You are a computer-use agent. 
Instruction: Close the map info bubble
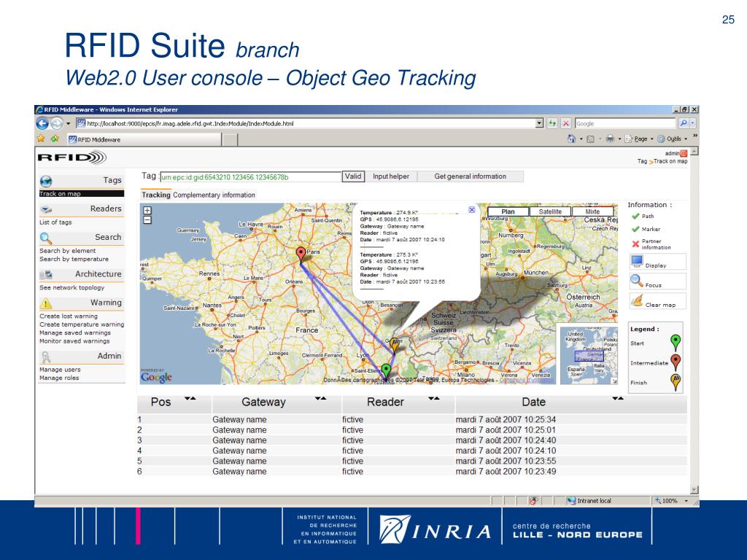472,209
